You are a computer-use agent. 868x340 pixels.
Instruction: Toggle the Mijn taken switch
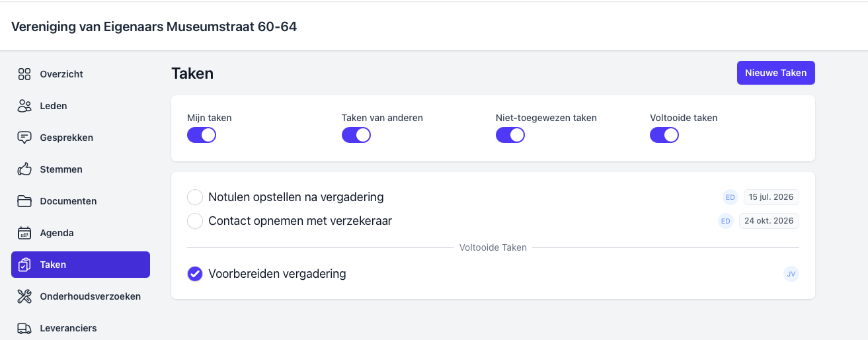pyautogui.click(x=202, y=135)
